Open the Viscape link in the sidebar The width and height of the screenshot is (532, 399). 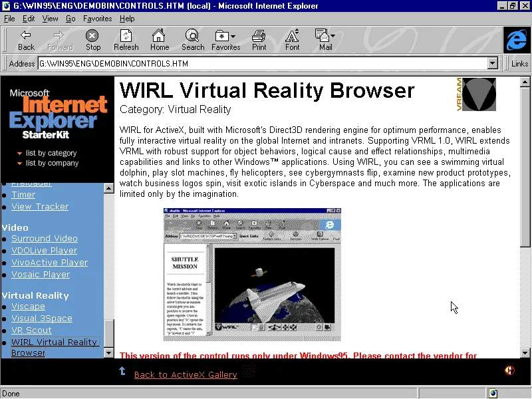point(28,306)
